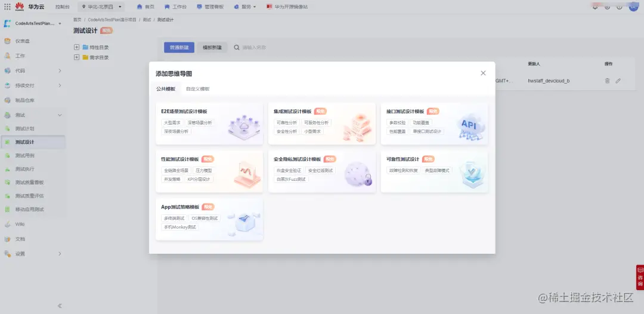The width and height of the screenshot is (644, 314).
Task: Expand the 需求目录 tree node
Action: point(76,57)
